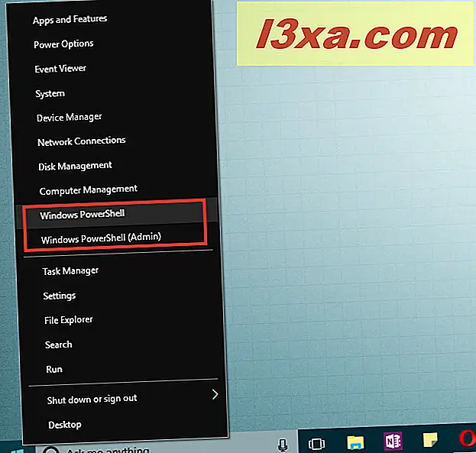Launch File Explorer from the menu
This screenshot has width=476, height=453.
coord(68,320)
